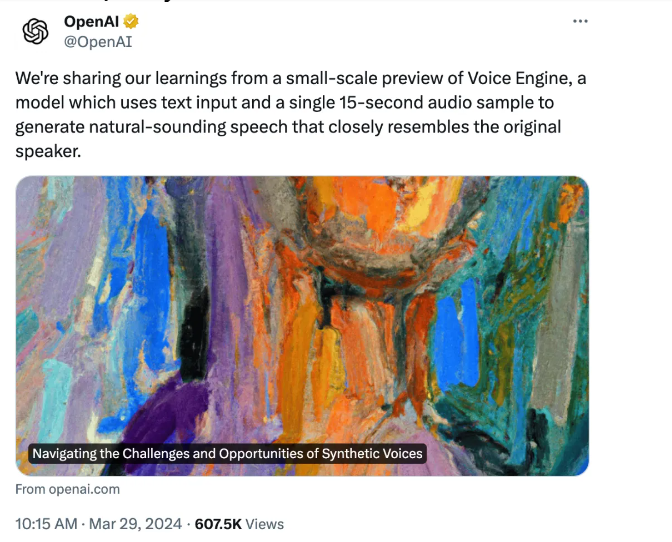Visit the OpenAI display name link

point(91,21)
